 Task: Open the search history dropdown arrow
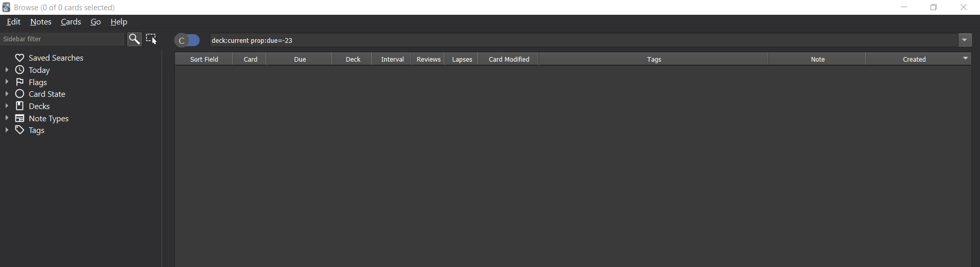(965, 40)
